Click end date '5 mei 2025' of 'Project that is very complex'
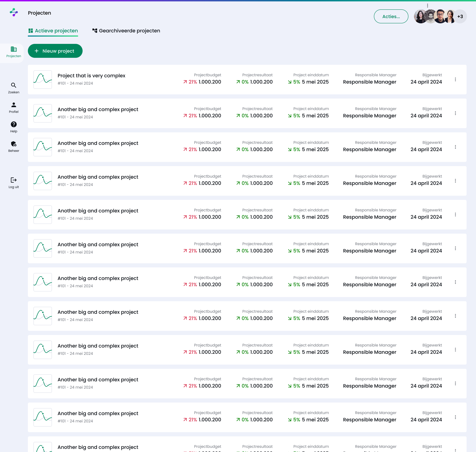 (315, 82)
